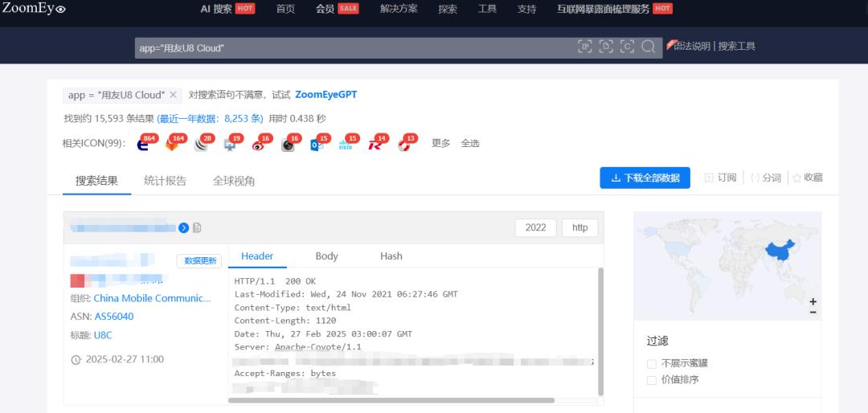The image size is (868, 413).
Task: Zoom out on the world map
Action: pyautogui.click(x=813, y=313)
